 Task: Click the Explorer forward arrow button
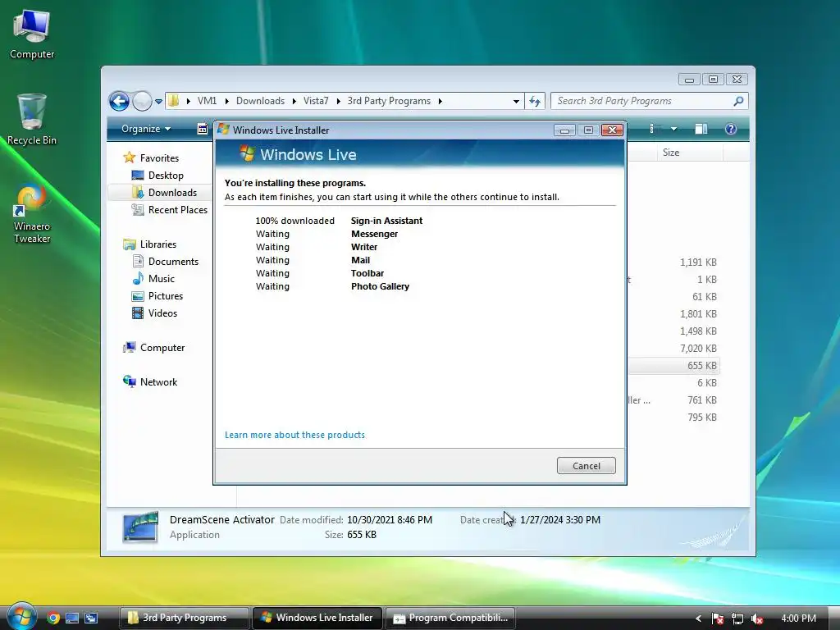(142, 101)
